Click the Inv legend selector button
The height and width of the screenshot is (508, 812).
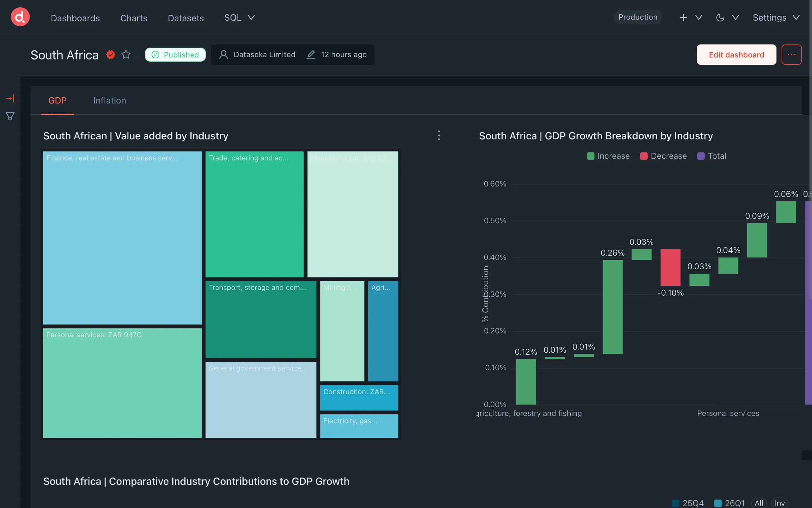pos(779,503)
